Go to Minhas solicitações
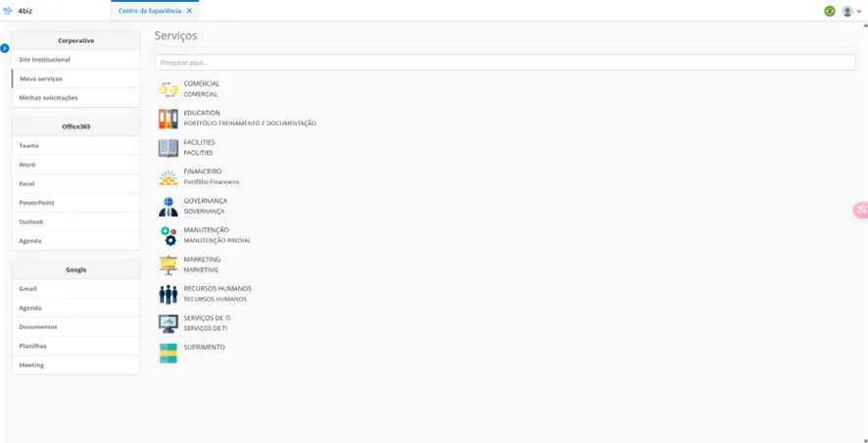 click(x=75, y=97)
